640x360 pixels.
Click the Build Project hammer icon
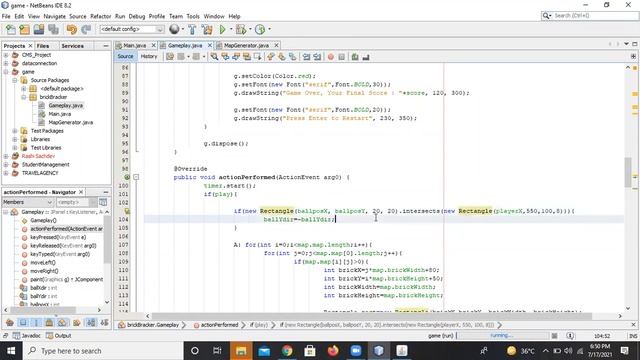(192, 29)
